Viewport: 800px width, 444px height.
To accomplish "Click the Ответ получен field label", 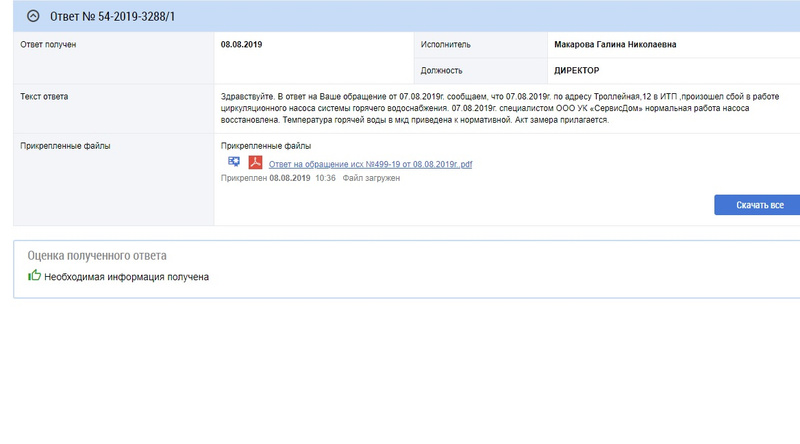I will pyautogui.click(x=48, y=44).
